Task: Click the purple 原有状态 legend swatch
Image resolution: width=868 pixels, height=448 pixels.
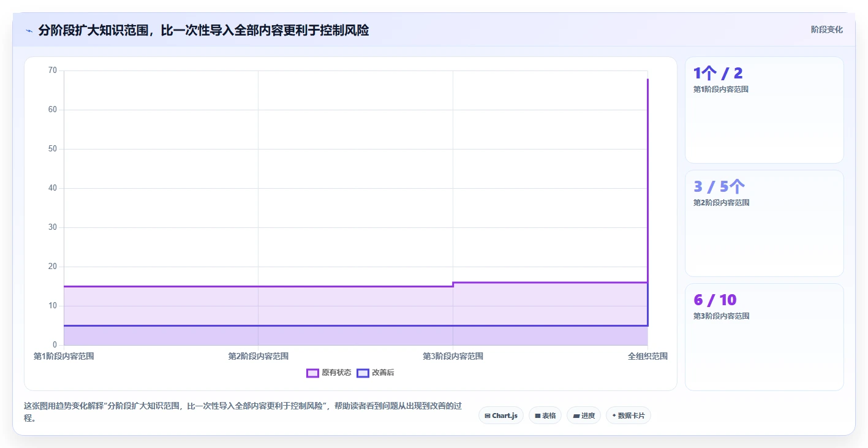Action: pyautogui.click(x=312, y=373)
